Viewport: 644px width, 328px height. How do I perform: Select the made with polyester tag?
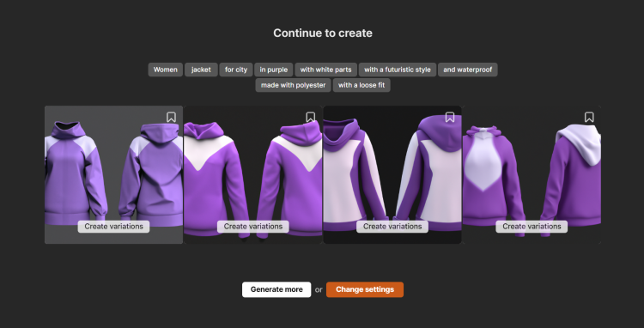pos(294,85)
